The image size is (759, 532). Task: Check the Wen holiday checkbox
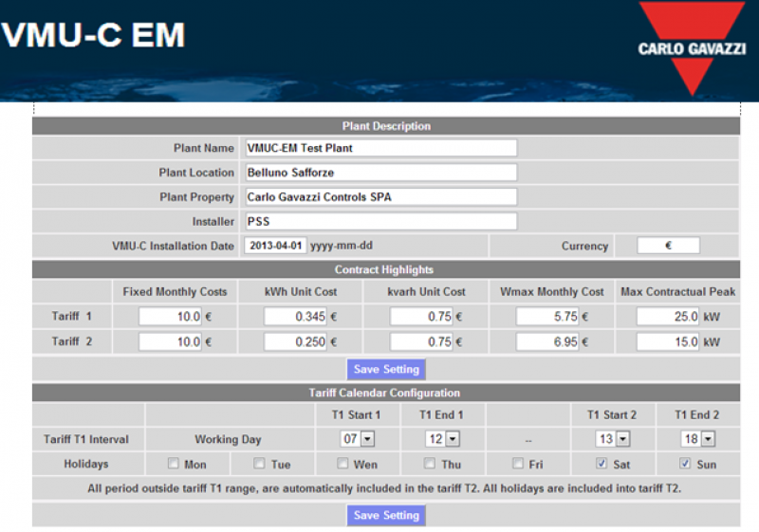pos(342,464)
